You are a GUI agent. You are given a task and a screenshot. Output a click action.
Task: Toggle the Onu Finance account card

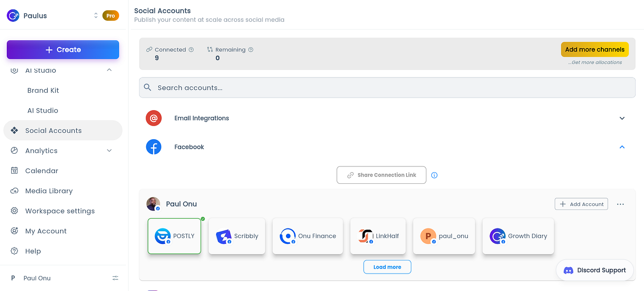pyautogui.click(x=308, y=236)
